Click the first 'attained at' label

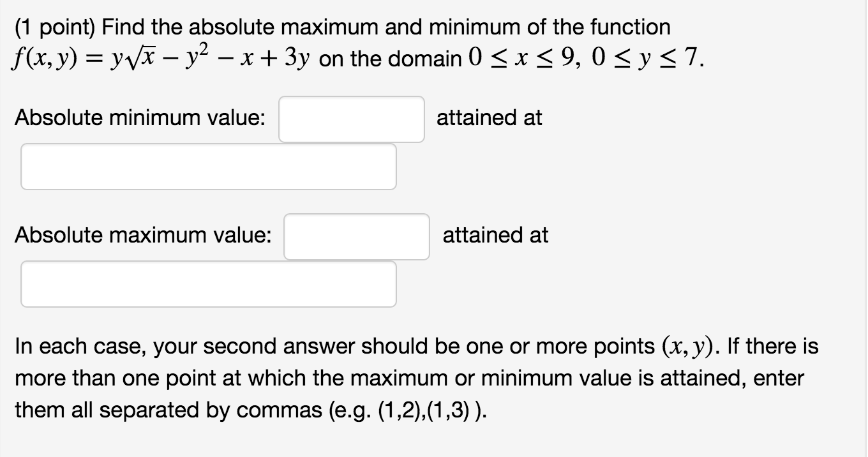point(488,118)
